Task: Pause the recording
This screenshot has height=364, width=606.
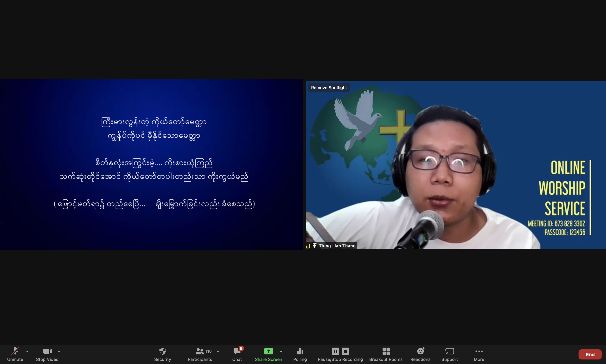Action: pos(335,351)
